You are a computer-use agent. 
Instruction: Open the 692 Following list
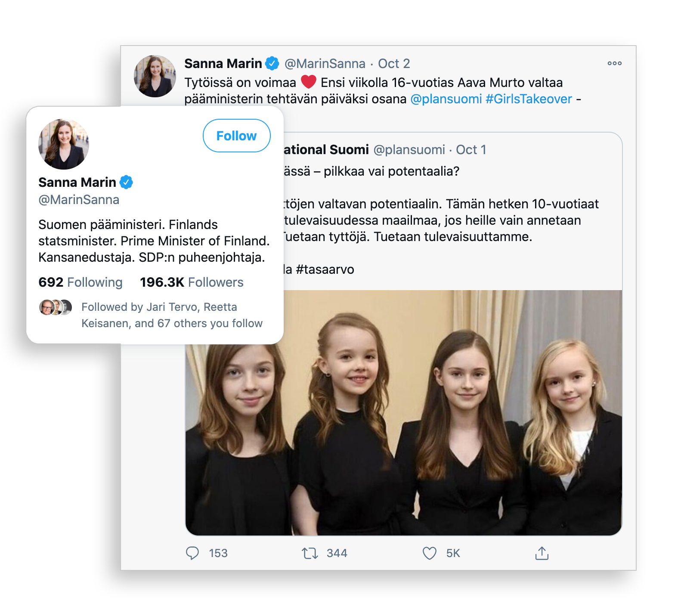point(80,282)
